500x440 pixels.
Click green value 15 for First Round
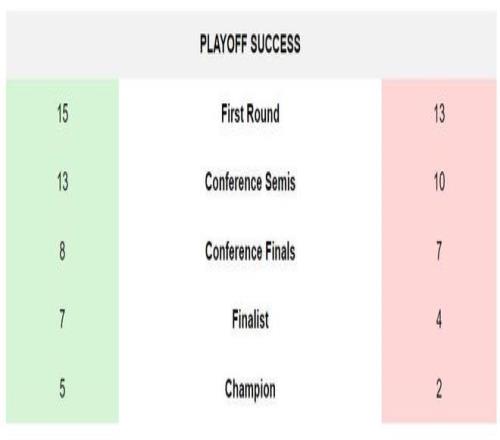click(63, 113)
